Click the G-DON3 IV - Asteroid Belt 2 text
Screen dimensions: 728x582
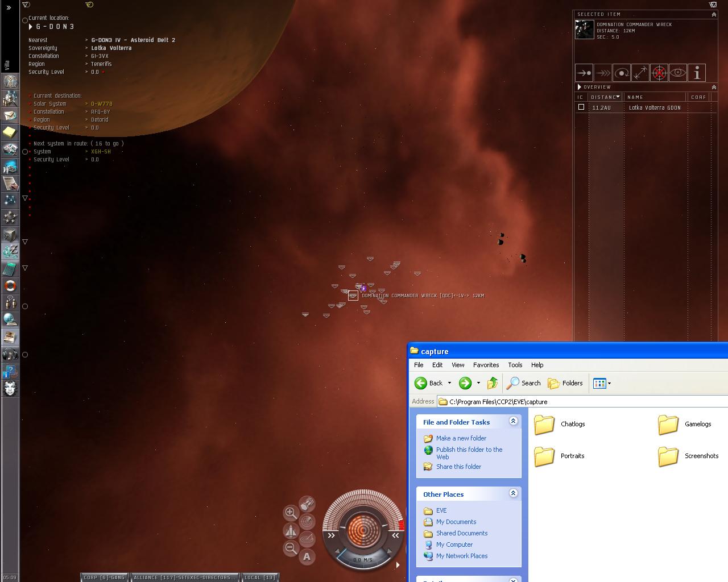pyautogui.click(x=133, y=40)
